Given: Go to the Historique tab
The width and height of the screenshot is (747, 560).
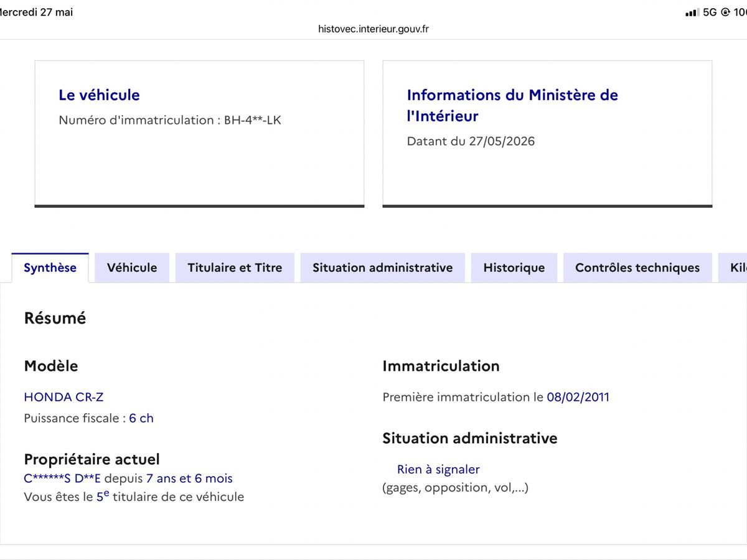Looking at the screenshot, I should (514, 268).
